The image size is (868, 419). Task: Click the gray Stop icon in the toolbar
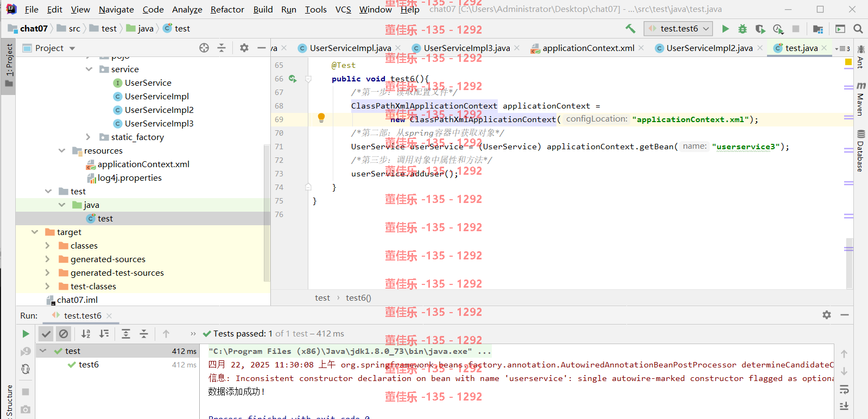pos(796,29)
